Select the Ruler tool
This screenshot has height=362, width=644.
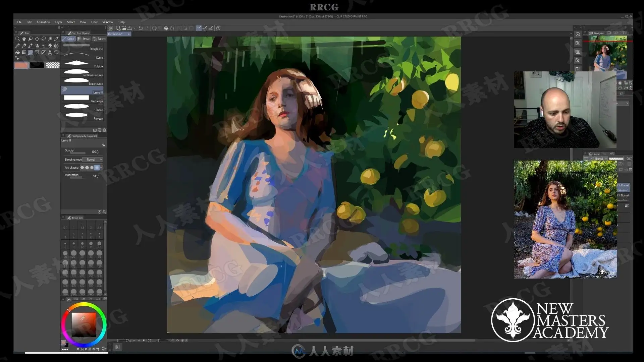(43, 52)
